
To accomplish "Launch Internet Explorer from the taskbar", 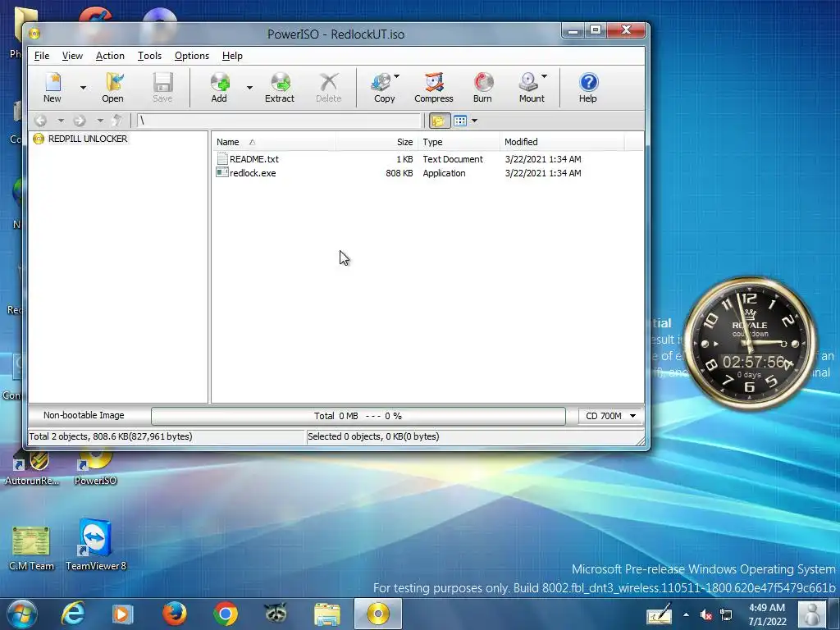I will click(x=73, y=614).
